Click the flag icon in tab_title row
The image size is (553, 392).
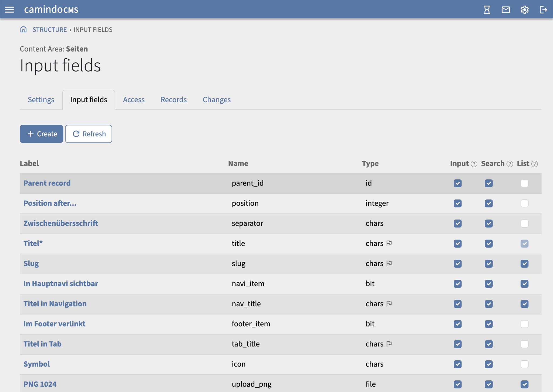coord(389,344)
